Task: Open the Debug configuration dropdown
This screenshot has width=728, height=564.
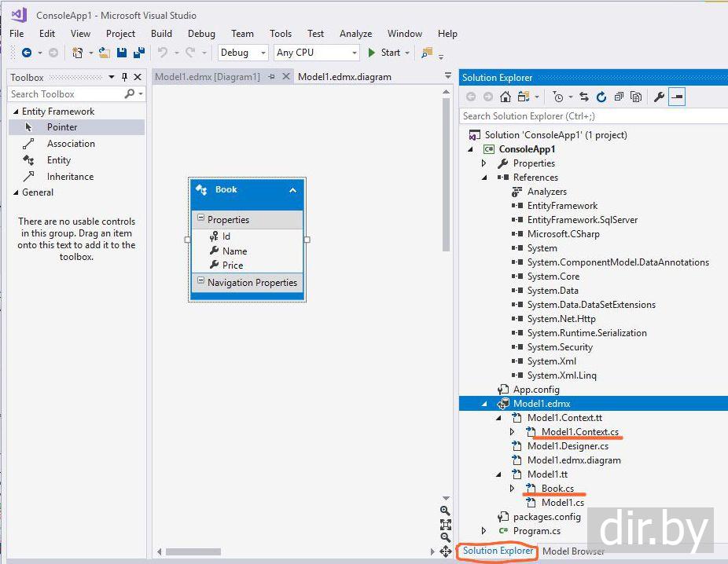Action: 243,53
